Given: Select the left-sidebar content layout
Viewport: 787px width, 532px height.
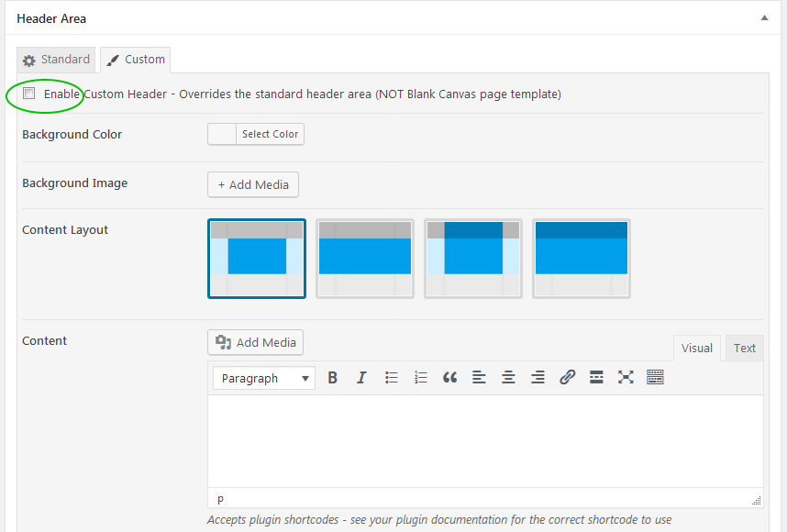Looking at the screenshot, I should 472,259.
